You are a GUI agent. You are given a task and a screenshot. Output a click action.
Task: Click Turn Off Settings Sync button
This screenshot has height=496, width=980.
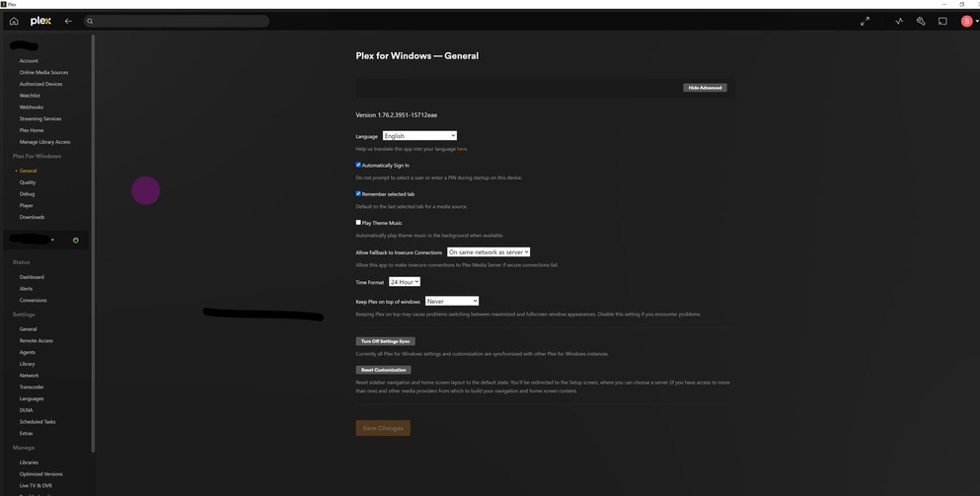point(386,341)
